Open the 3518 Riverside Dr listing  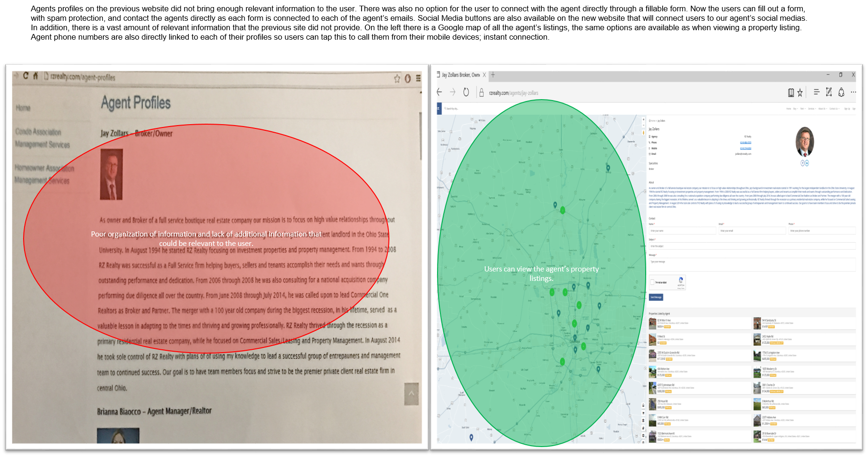(804, 436)
